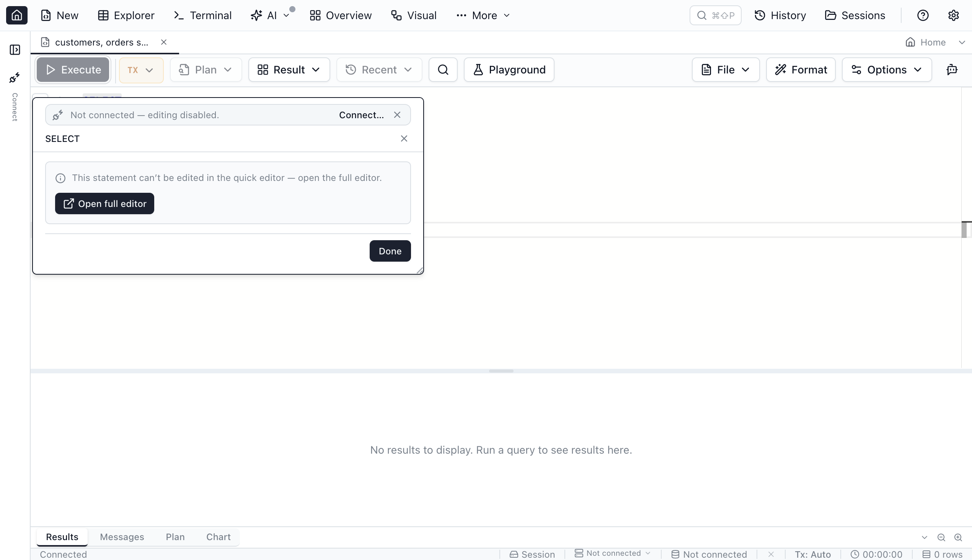Click the status bar X icon

tap(771, 554)
